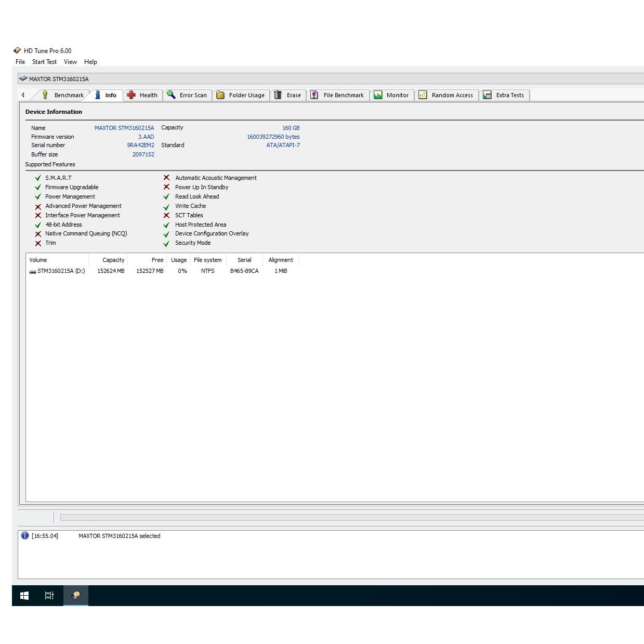
Task: Click the File system column header
Action: (207, 260)
